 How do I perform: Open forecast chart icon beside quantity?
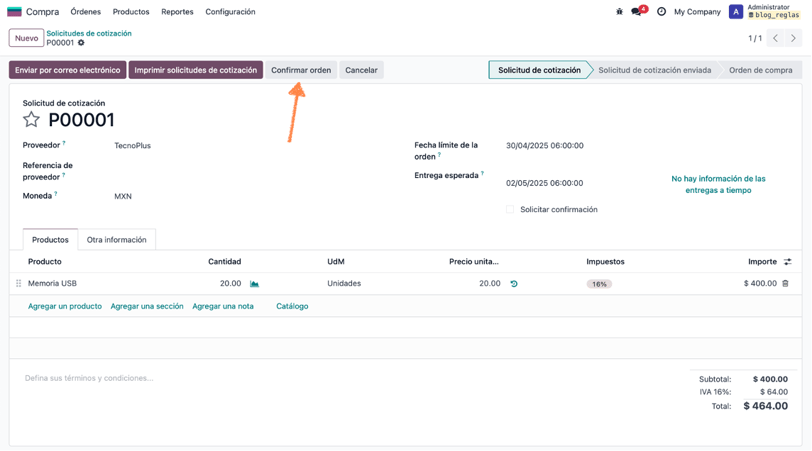(x=254, y=284)
